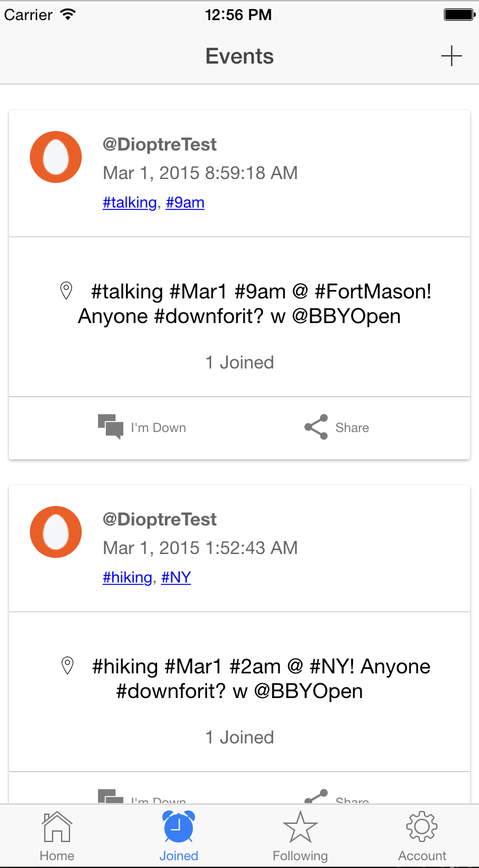Image resolution: width=479 pixels, height=868 pixels.
Task: Tap the I'm Down label on the talking event
Action: click(158, 428)
